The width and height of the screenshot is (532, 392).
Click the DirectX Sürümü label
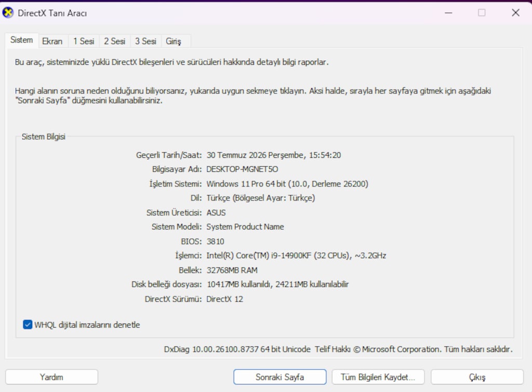click(x=174, y=299)
